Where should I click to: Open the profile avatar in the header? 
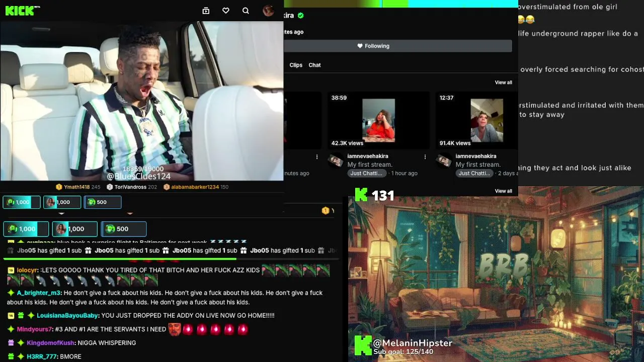pyautogui.click(x=268, y=11)
